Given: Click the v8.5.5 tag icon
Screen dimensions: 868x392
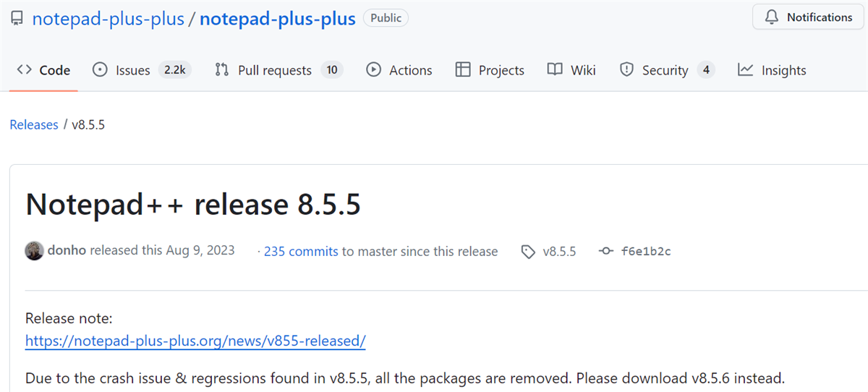Looking at the screenshot, I should tap(528, 252).
